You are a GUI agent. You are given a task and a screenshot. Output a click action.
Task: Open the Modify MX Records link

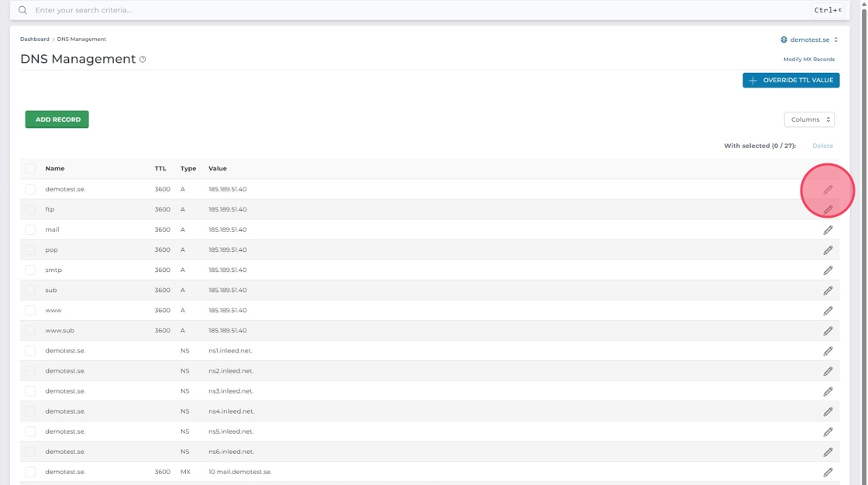click(x=808, y=60)
